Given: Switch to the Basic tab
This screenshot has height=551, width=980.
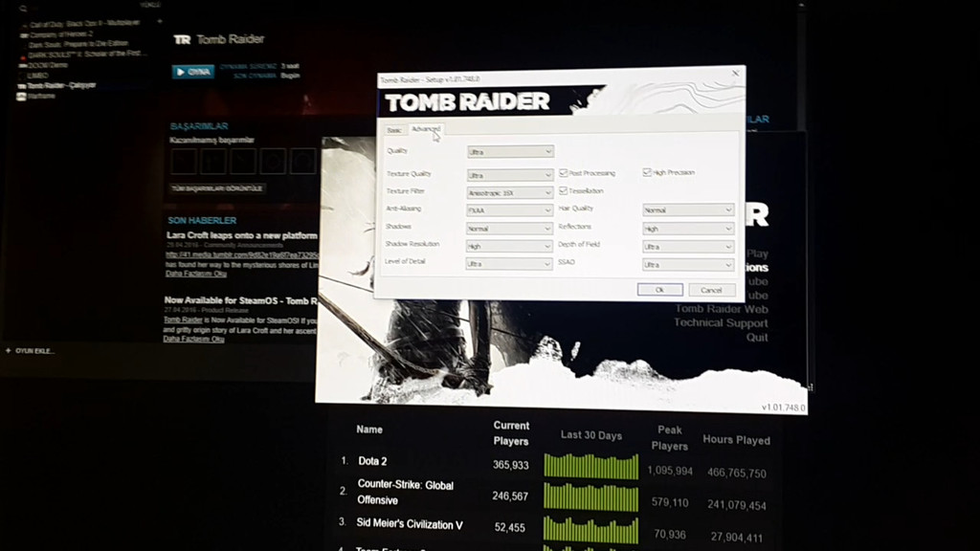Looking at the screenshot, I should pos(394,130).
